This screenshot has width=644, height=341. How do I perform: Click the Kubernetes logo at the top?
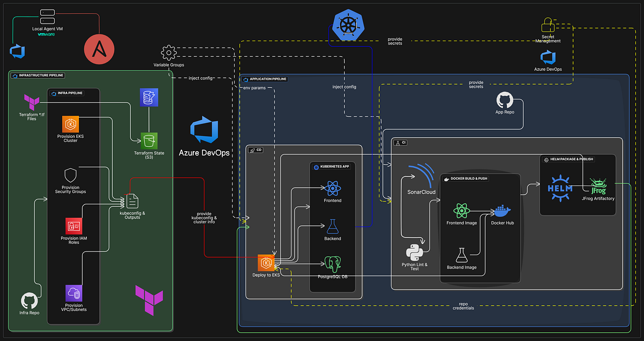click(x=348, y=25)
